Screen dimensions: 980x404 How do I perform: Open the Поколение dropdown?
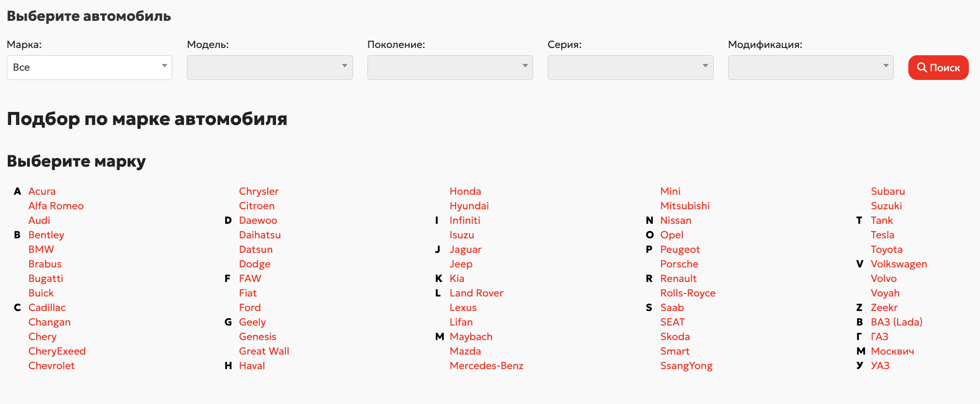click(x=450, y=68)
